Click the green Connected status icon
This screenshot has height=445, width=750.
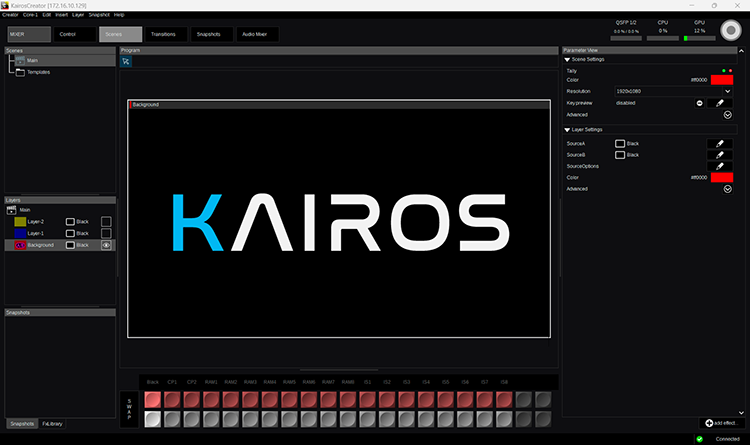coord(699,439)
